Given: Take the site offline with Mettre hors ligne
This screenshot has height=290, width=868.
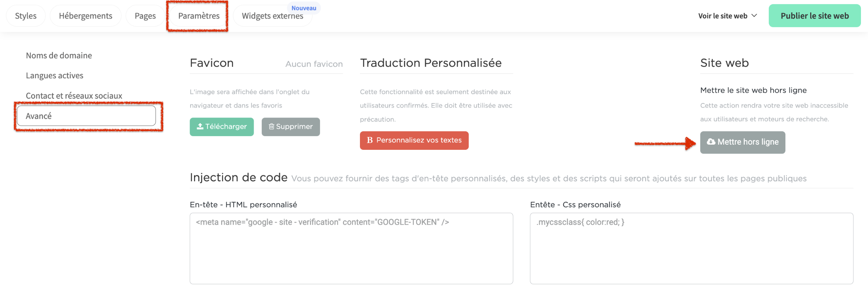Looking at the screenshot, I should pos(742,142).
